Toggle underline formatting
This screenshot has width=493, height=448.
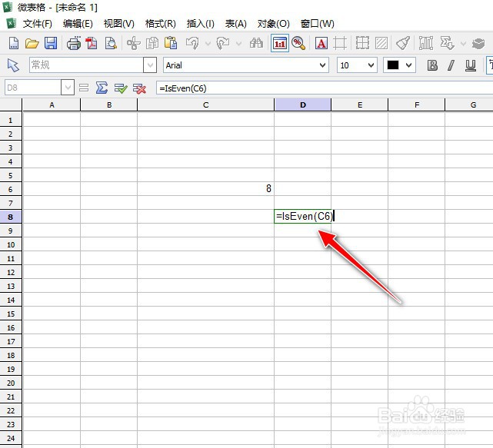tap(471, 65)
